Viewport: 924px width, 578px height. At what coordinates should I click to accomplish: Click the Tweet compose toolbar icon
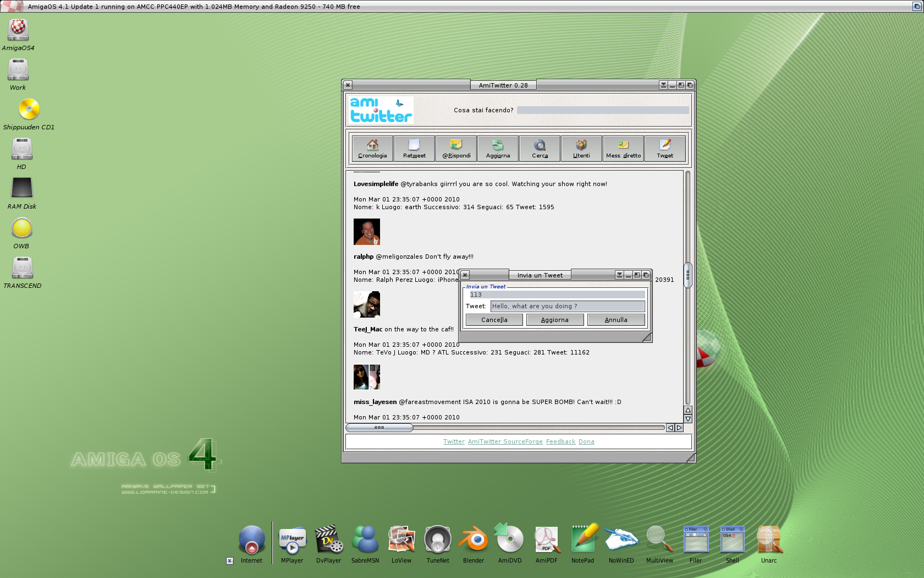point(665,149)
